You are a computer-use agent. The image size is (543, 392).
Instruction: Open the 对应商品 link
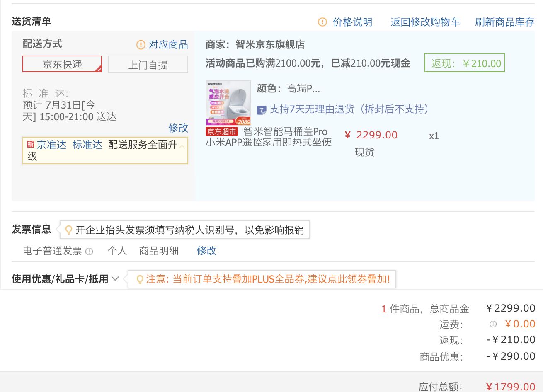click(x=168, y=44)
